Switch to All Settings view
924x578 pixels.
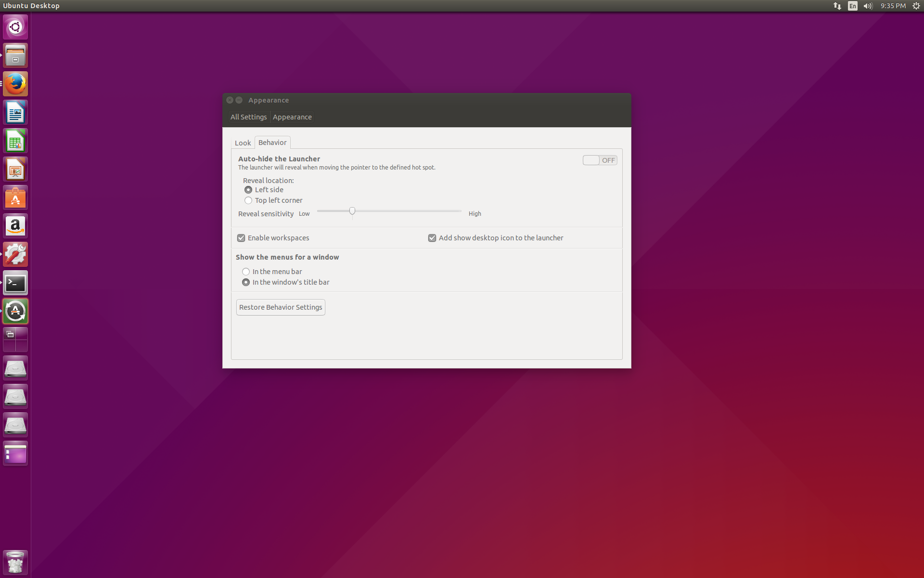[x=249, y=117]
